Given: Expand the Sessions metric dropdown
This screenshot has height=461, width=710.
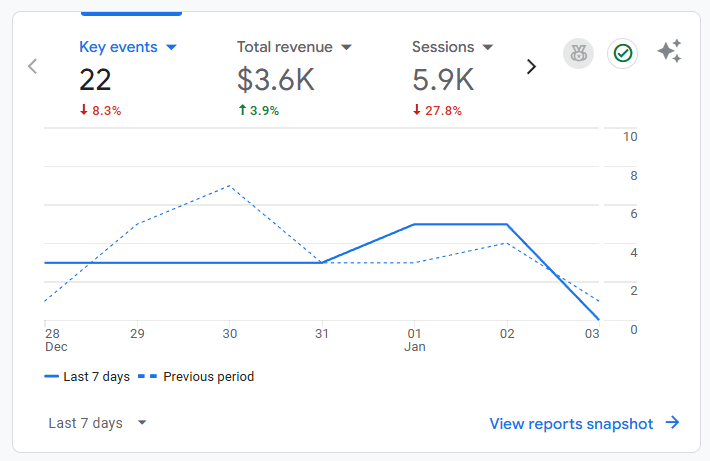Looking at the screenshot, I should tap(488, 47).
